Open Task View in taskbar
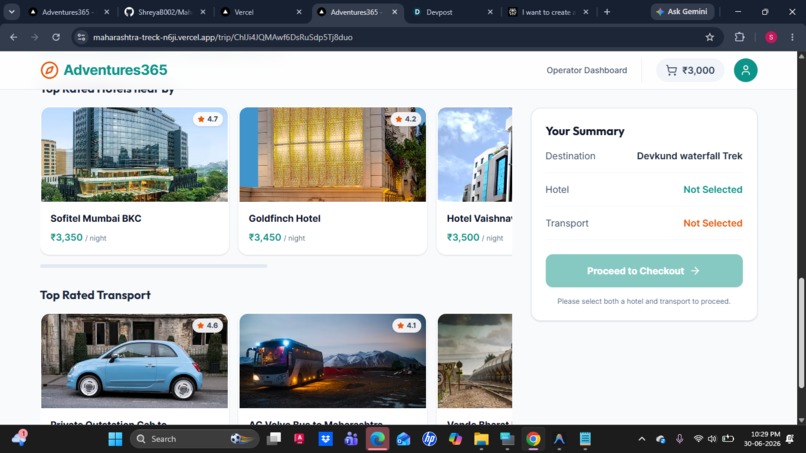Screen dimensions: 806x453 (x=274, y=439)
